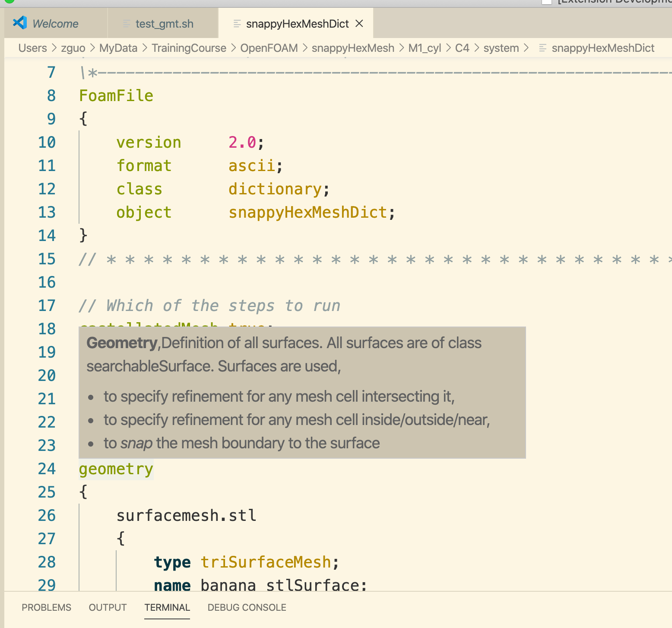Click surfacemesh.stl on line 26
672x628 pixels.
pyautogui.click(x=186, y=515)
